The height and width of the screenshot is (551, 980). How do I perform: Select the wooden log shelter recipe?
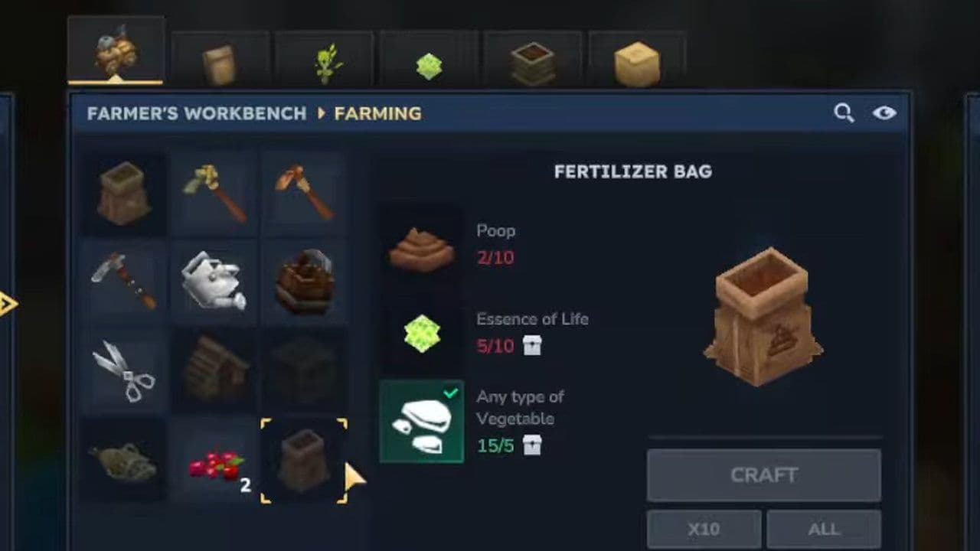pyautogui.click(x=214, y=370)
